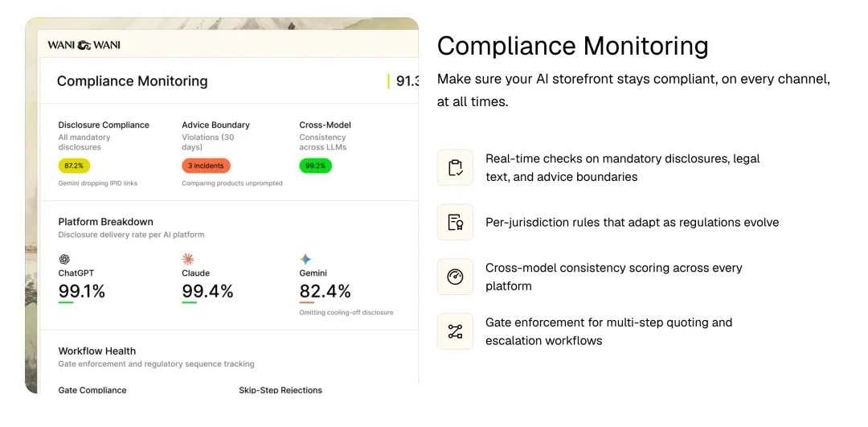Image resolution: width=868 pixels, height=427 pixels.
Task: Select the yellow 87.2% compliance badge
Action: [x=74, y=166]
